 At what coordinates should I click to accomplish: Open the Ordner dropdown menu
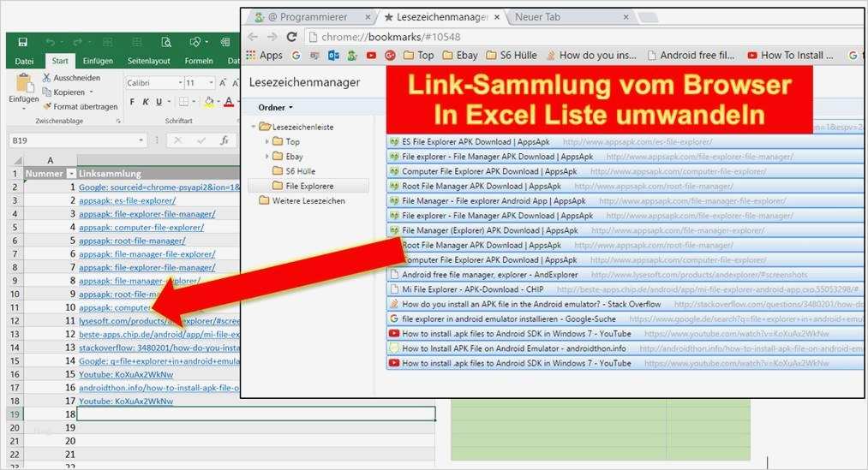click(x=275, y=107)
